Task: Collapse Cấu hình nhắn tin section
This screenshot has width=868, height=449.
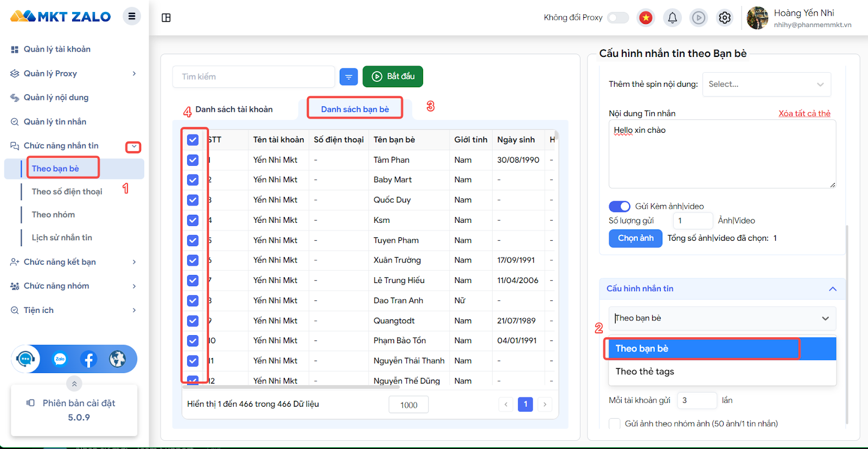Action: coord(833,289)
